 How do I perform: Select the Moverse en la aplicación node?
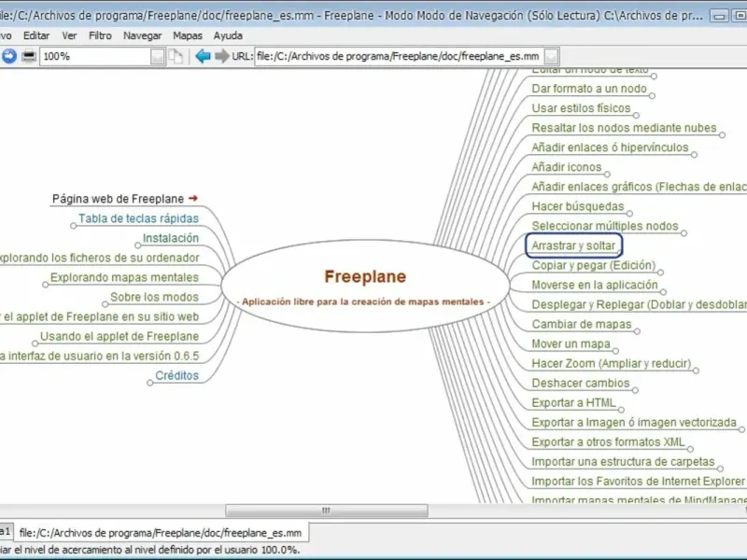(595, 285)
